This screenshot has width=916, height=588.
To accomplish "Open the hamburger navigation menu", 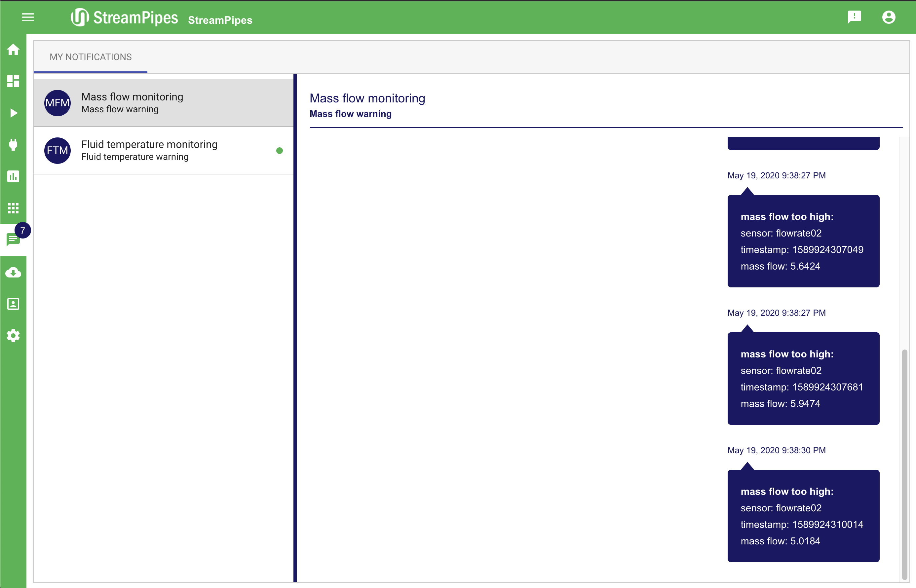I will [27, 17].
